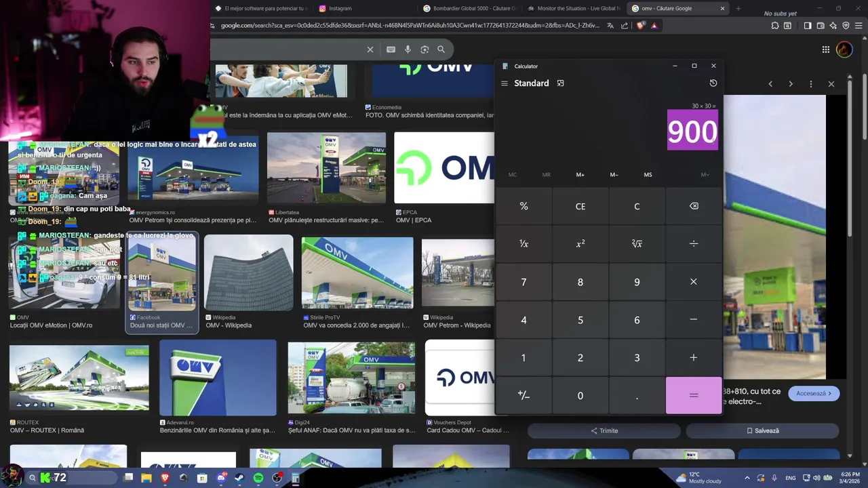868x488 pixels.
Task: Open Google on-screen keyboard icon
Action: [x=391, y=49]
